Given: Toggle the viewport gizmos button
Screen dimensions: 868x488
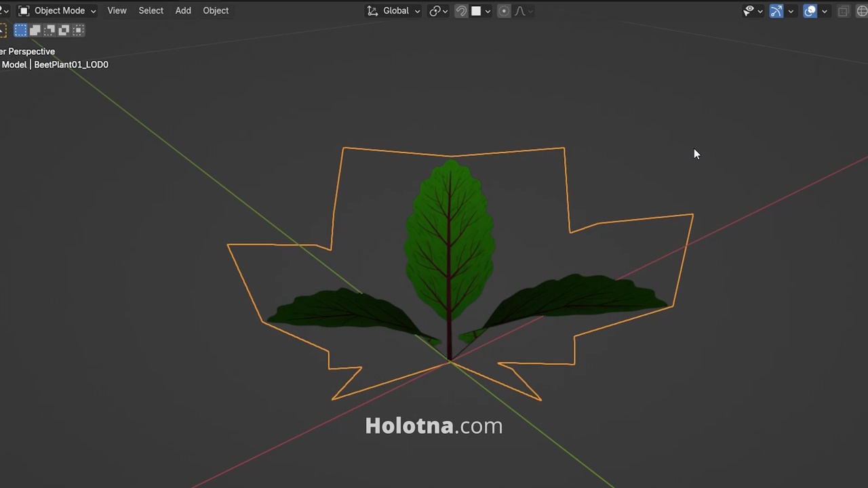Looking at the screenshot, I should click(776, 11).
